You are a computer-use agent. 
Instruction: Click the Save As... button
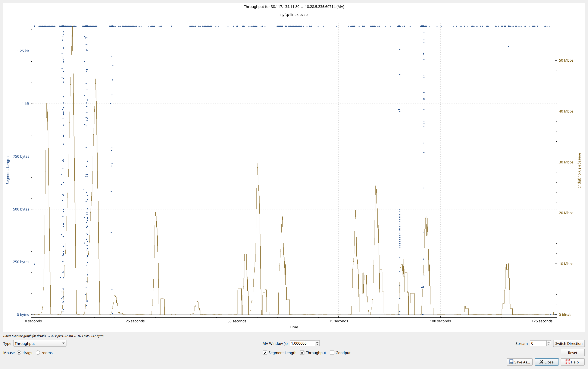pyautogui.click(x=519, y=362)
